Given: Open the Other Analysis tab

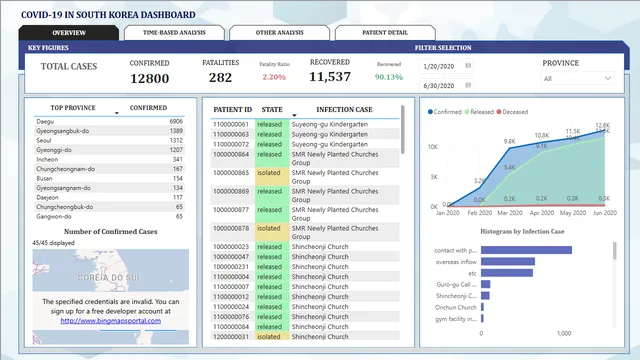Looking at the screenshot, I should click(280, 33).
